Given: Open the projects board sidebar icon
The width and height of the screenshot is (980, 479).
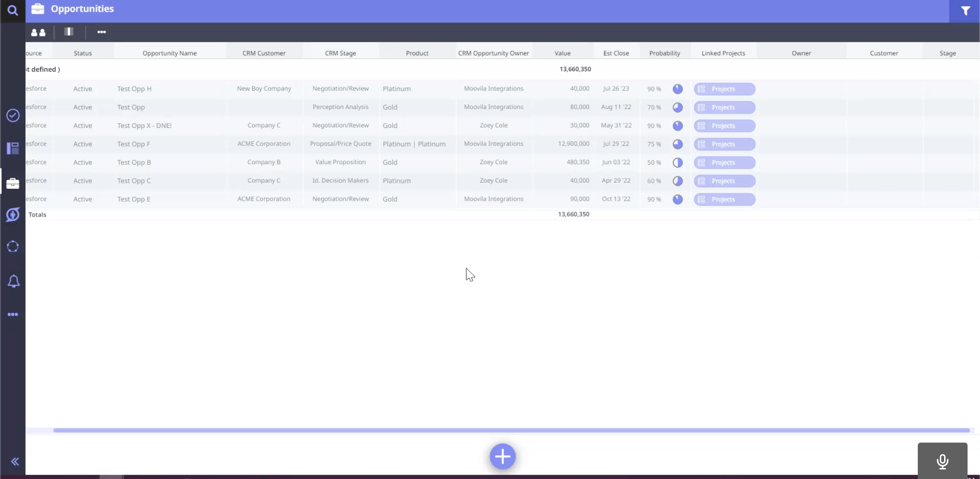Looking at the screenshot, I should click(13, 148).
